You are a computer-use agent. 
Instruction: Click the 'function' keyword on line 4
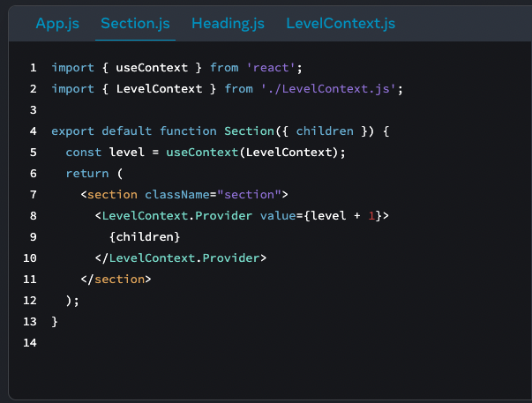tap(188, 131)
